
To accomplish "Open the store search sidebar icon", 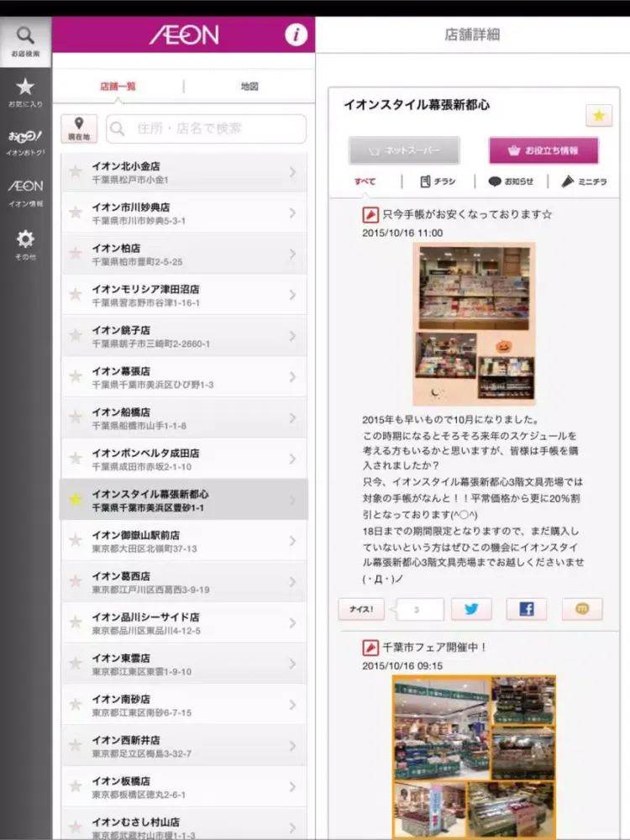I will click(x=25, y=41).
